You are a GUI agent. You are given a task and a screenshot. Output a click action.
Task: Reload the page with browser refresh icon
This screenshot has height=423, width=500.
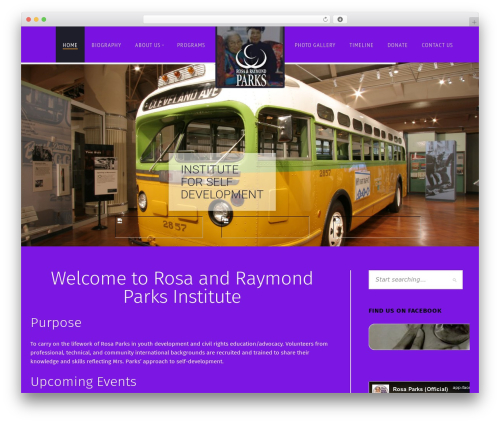click(x=325, y=19)
